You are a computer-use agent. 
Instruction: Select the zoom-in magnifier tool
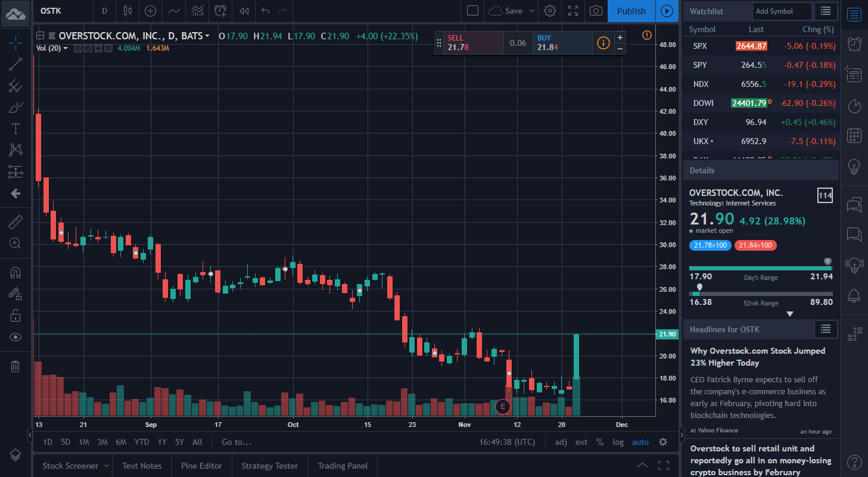click(15, 243)
